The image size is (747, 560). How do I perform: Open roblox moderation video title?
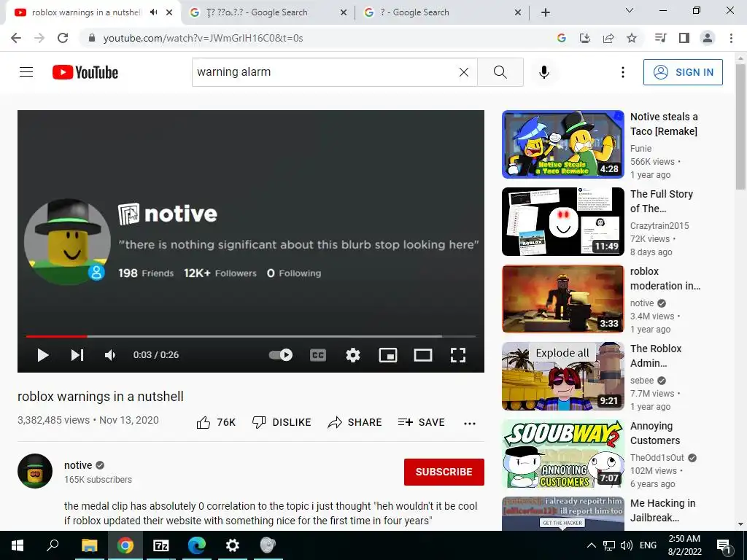point(665,279)
